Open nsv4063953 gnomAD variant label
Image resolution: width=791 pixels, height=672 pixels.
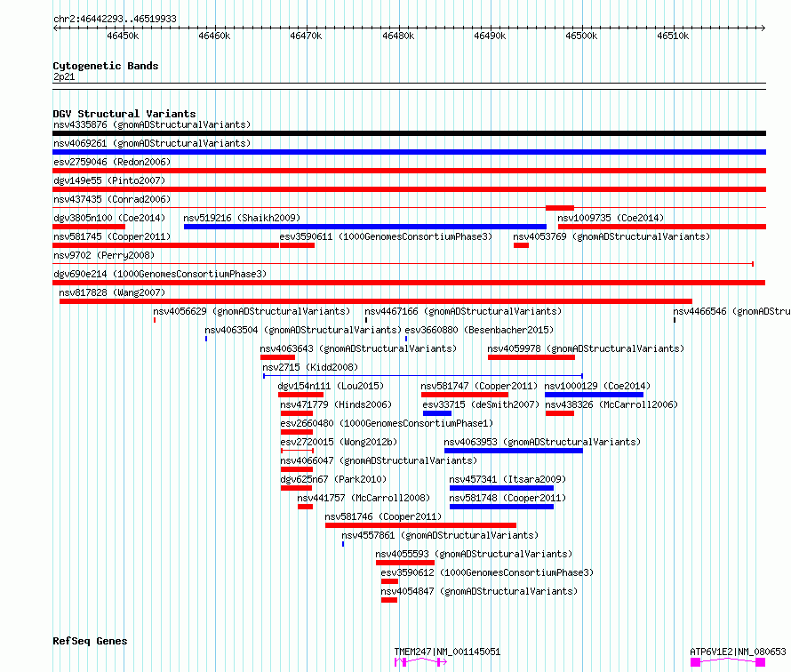click(x=542, y=442)
